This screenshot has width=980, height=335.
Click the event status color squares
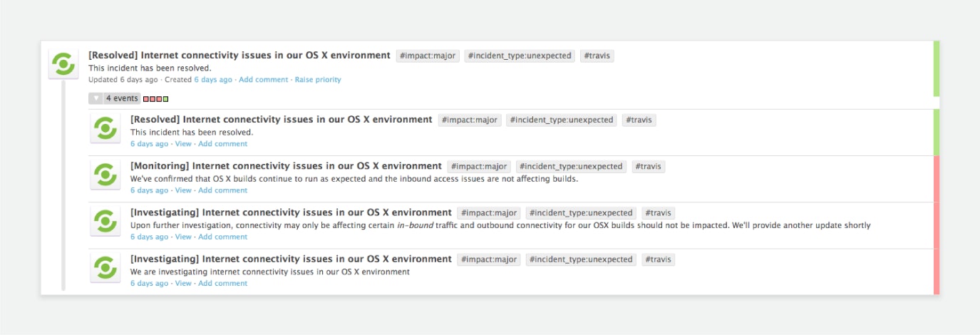(x=155, y=99)
